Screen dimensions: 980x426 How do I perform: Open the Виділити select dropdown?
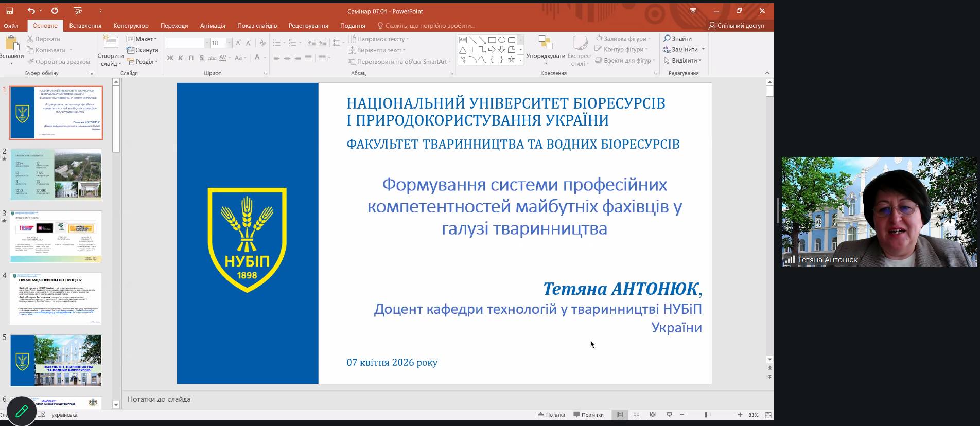pos(684,61)
